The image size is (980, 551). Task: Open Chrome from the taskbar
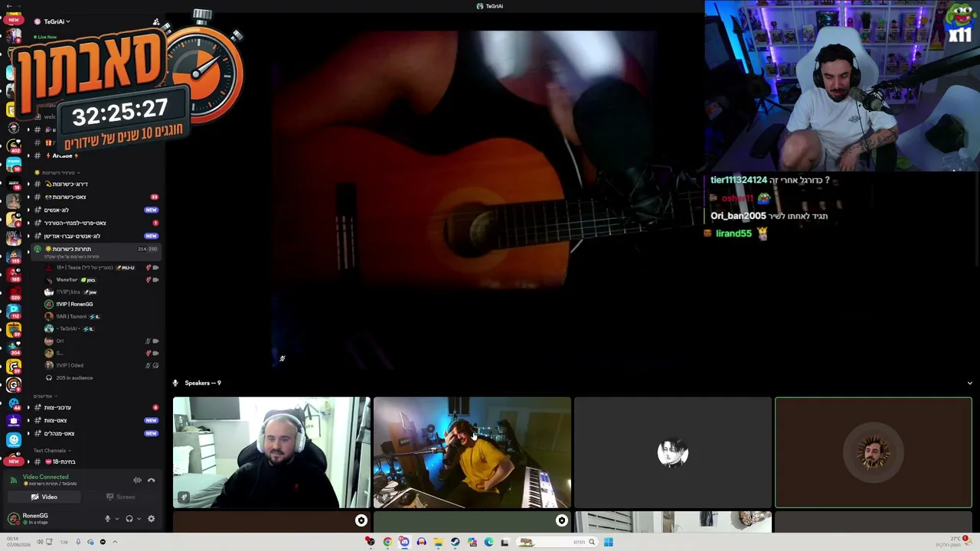387,542
